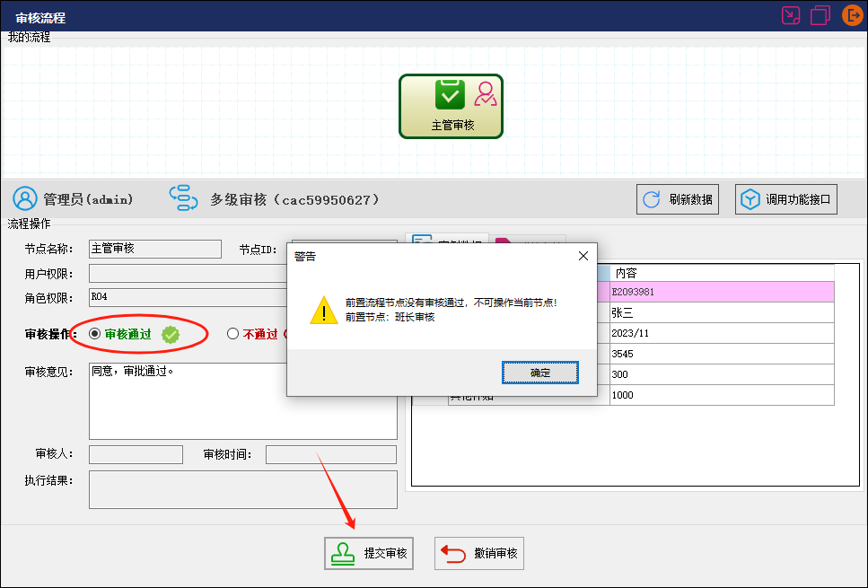
Task: Click the 内容 column header
Action: (x=722, y=273)
